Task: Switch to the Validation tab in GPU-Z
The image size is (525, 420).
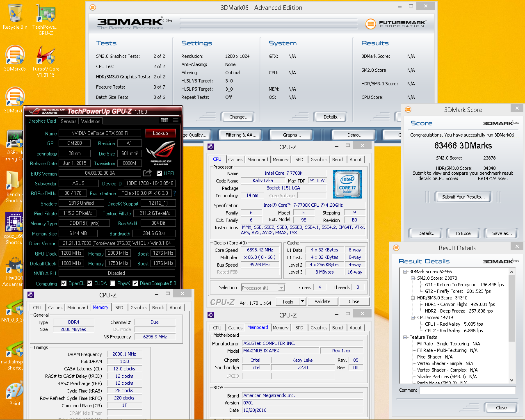Action: 91,121
